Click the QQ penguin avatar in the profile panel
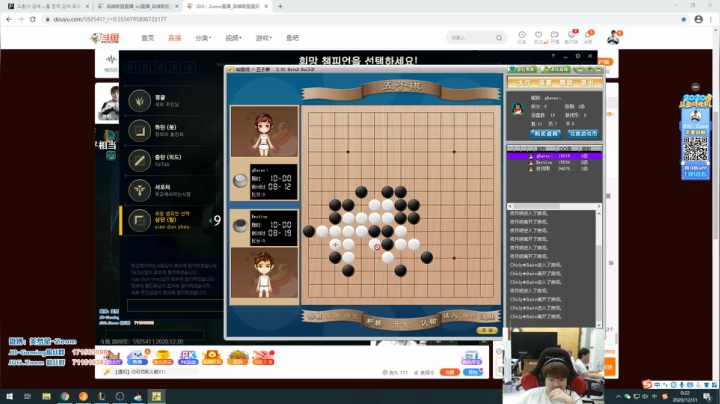 518,109
